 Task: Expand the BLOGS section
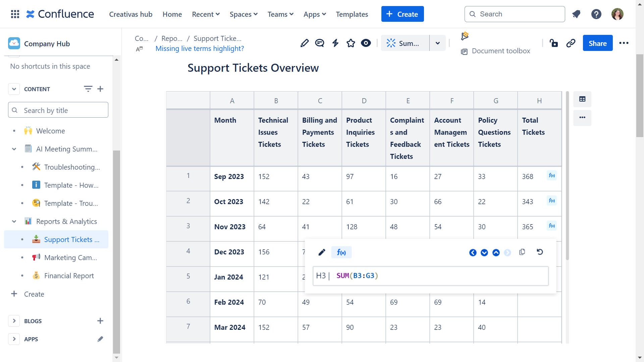(x=14, y=321)
